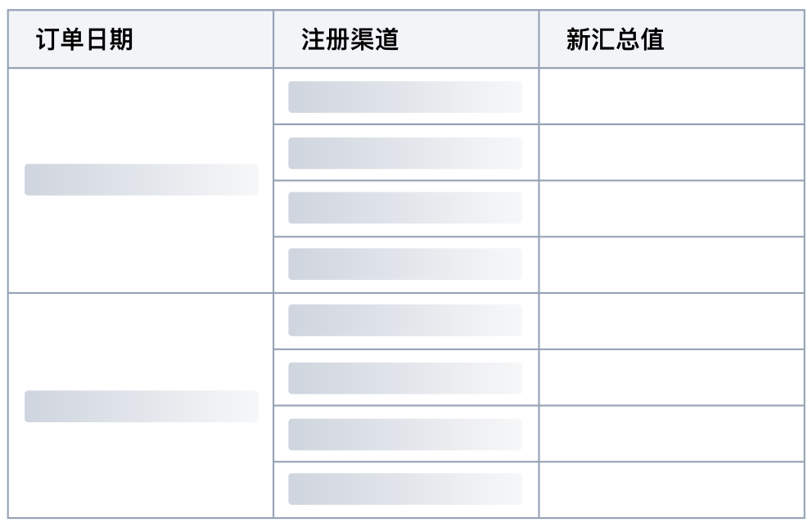This screenshot has height=527, width=812.
Task: Click the third row's 注册渠道 placeholder
Action: coord(405,208)
